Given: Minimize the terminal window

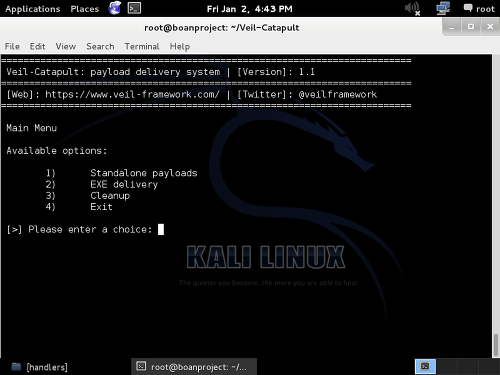Looking at the screenshot, I should pyautogui.click(x=452, y=27).
